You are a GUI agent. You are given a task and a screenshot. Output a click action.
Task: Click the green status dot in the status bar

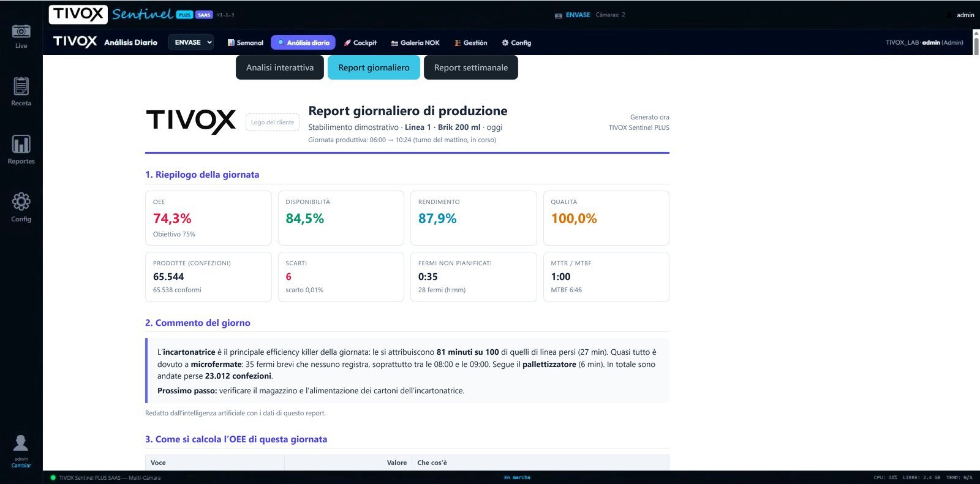(x=53, y=478)
